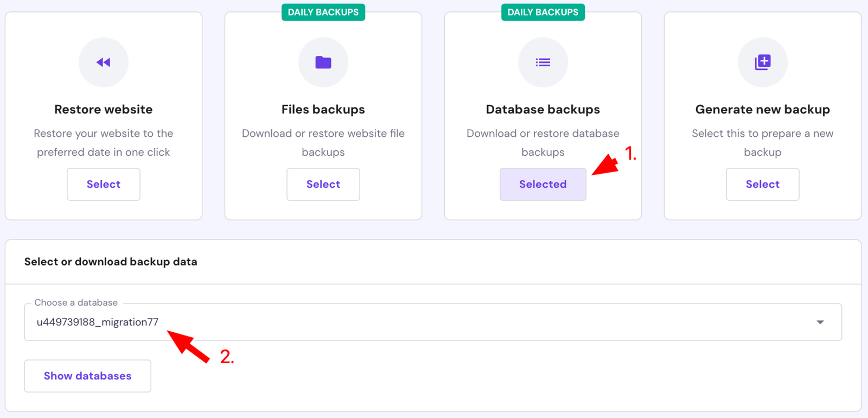Click the 'Download or restore website file backups' description
This screenshot has height=418, width=868.
323,142
